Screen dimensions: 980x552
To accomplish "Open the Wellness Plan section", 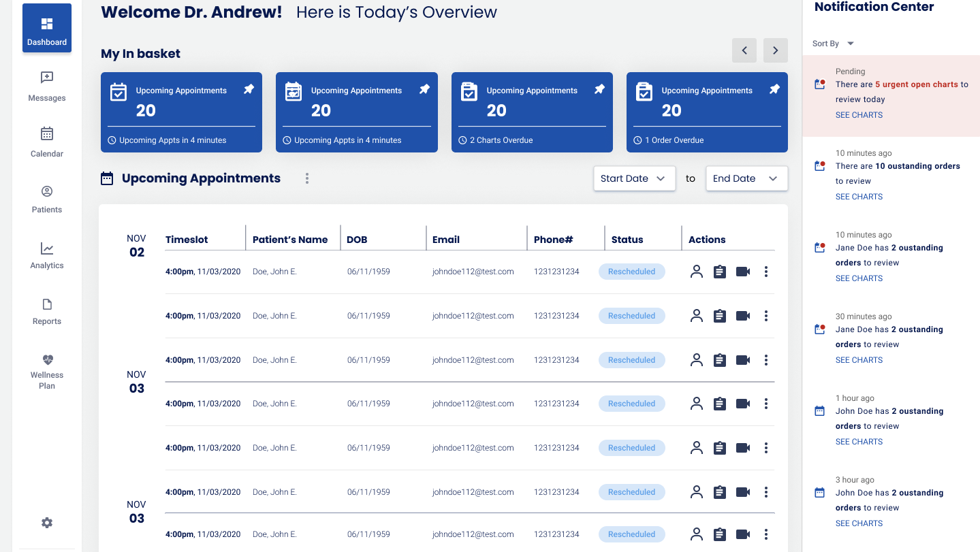I will pos(47,372).
